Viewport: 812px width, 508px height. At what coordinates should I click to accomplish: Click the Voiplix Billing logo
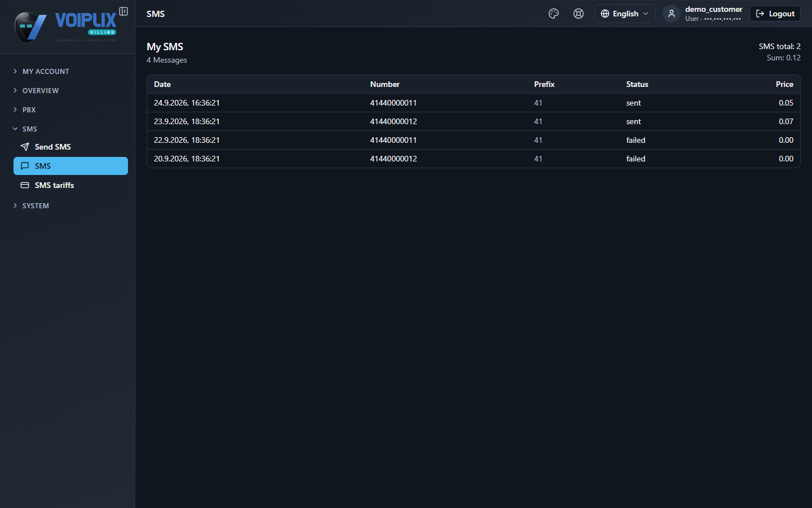point(65,27)
